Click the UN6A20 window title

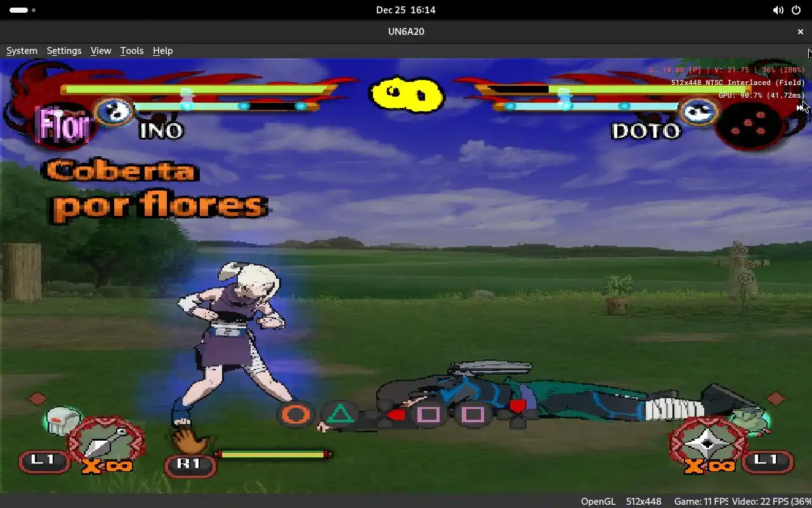pos(406,31)
